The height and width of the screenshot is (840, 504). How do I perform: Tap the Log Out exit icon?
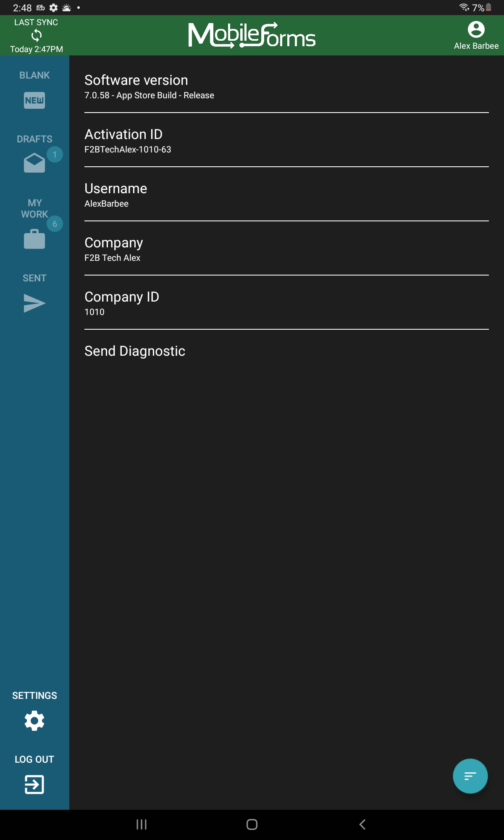[x=34, y=784]
